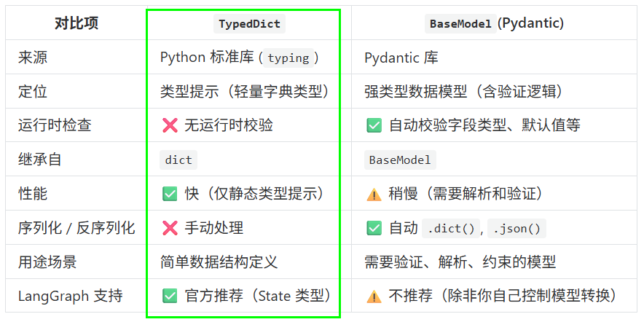
Task: Click the .json() code snippet
Action: 517,228
